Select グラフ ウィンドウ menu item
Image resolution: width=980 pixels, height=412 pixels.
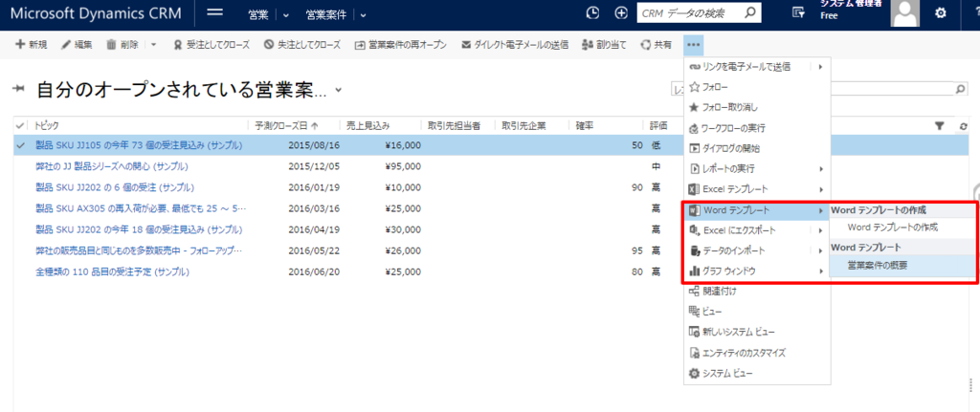[x=757, y=271]
